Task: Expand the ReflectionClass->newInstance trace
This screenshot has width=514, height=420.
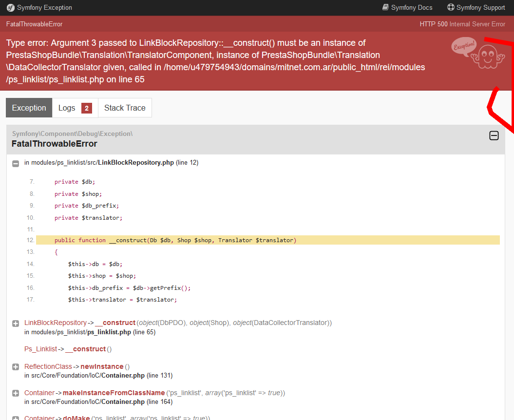Action: click(x=16, y=367)
